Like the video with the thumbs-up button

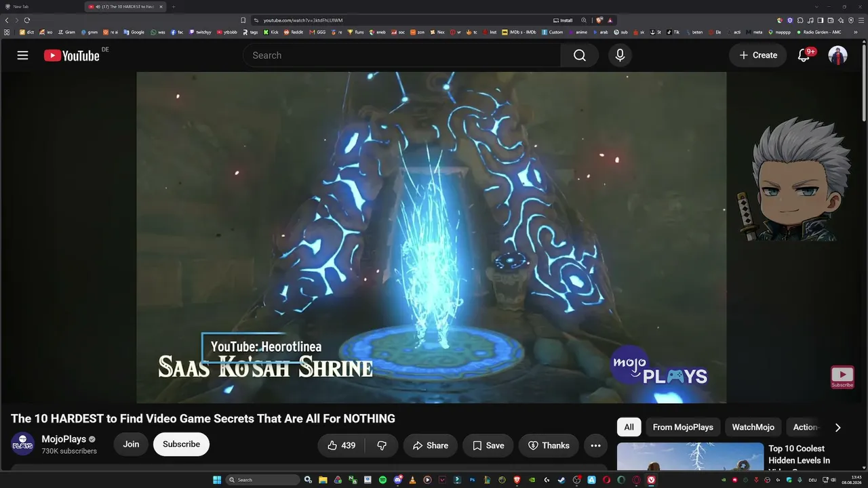[x=341, y=445]
